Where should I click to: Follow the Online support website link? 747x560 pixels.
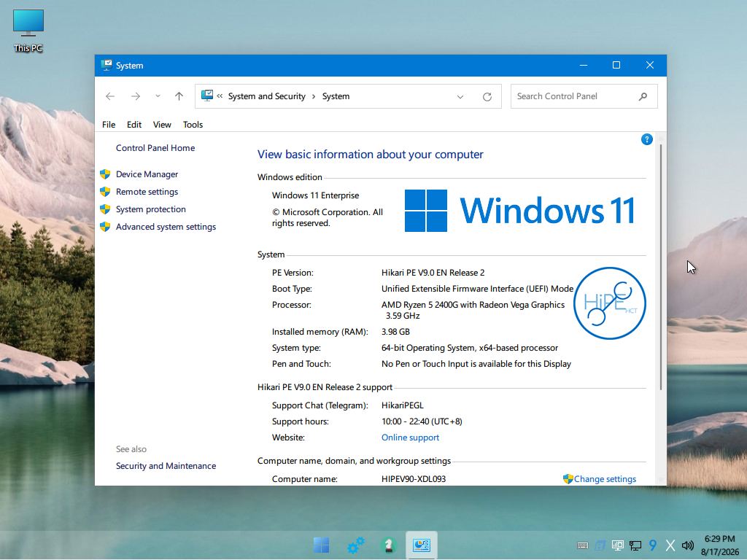(410, 437)
